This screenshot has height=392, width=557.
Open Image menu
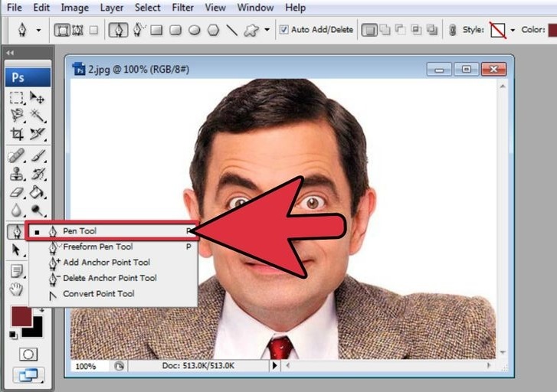coord(74,8)
